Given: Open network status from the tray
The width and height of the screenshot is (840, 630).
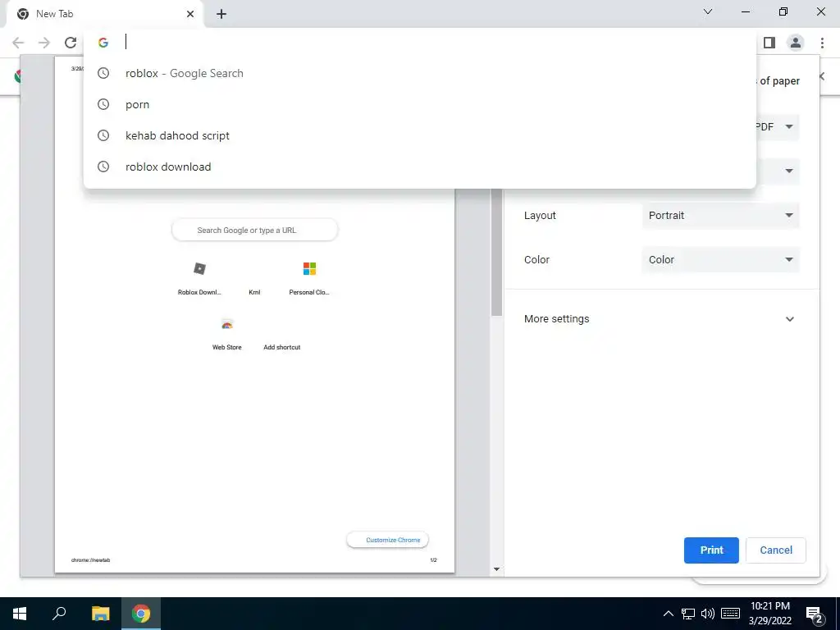Looking at the screenshot, I should coord(688,614).
